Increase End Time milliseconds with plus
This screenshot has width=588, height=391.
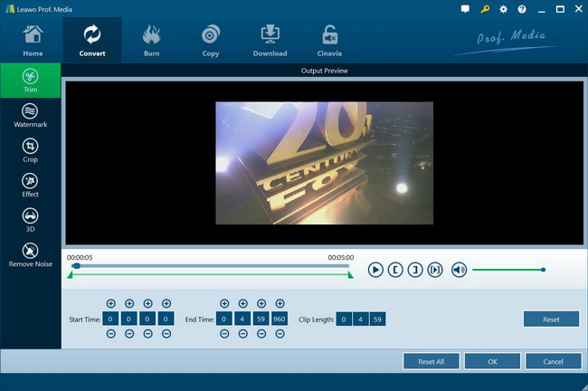[x=280, y=303]
